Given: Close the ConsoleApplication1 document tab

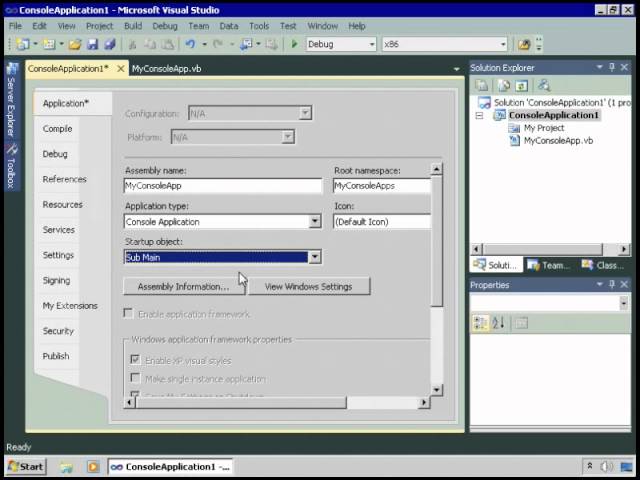Looking at the screenshot, I should pos(120,69).
